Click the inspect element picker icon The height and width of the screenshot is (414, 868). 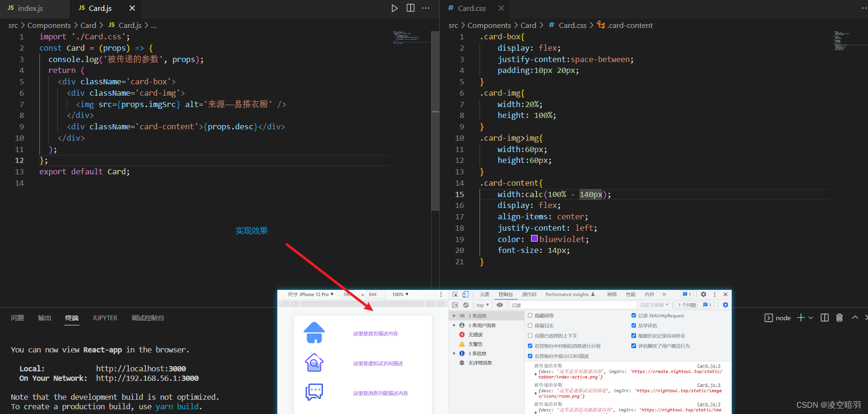pos(455,294)
